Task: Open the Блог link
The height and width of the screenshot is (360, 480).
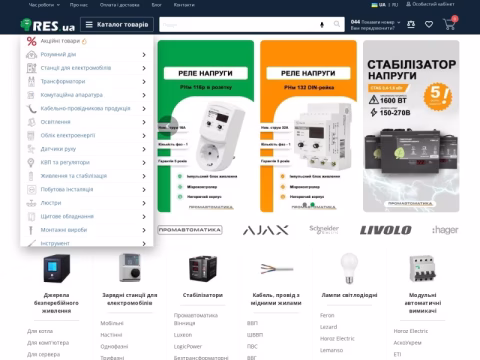Action: click(x=157, y=5)
